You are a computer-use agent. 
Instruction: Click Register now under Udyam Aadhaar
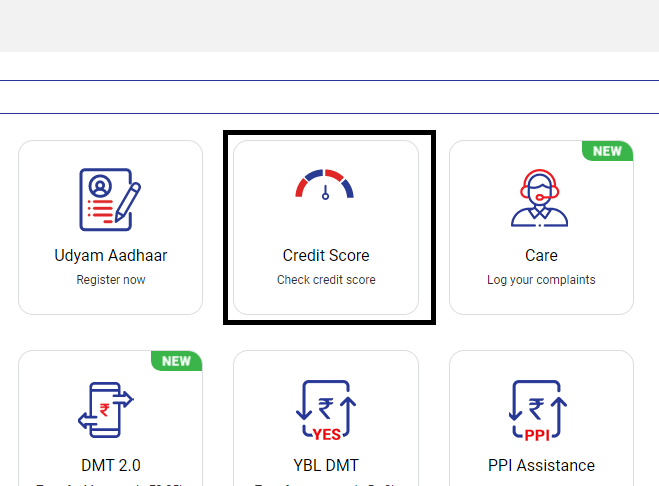(111, 280)
